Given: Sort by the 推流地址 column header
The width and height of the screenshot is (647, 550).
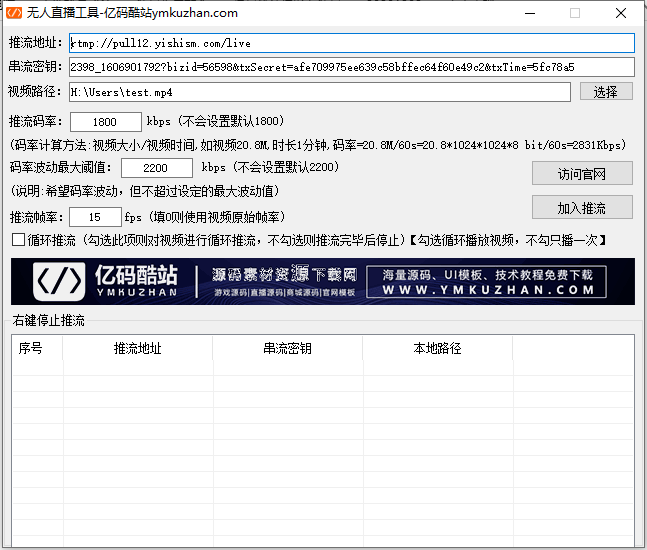Looking at the screenshot, I should pyautogui.click(x=137, y=348).
